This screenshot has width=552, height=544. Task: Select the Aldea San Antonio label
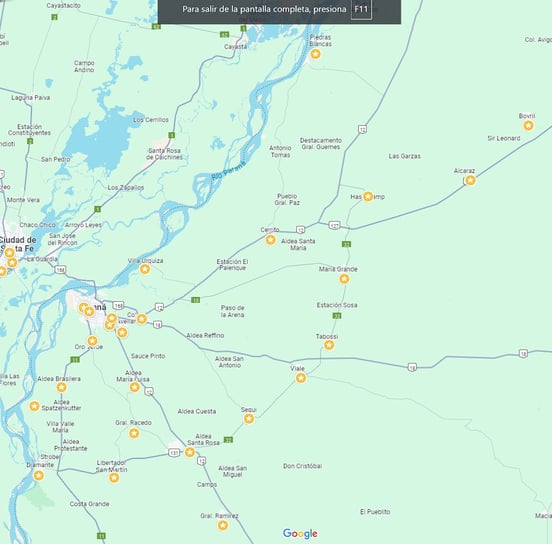tap(230, 362)
